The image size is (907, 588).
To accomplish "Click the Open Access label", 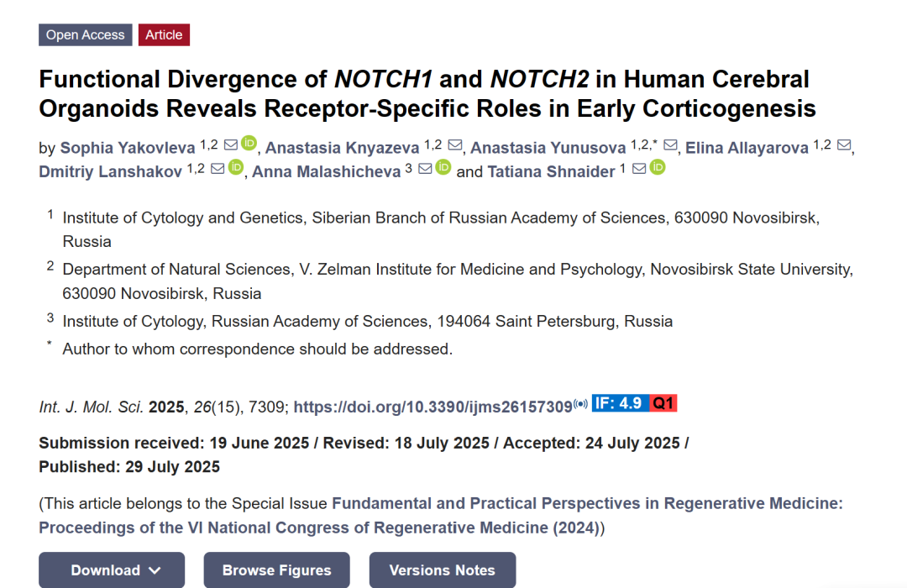I will point(85,34).
